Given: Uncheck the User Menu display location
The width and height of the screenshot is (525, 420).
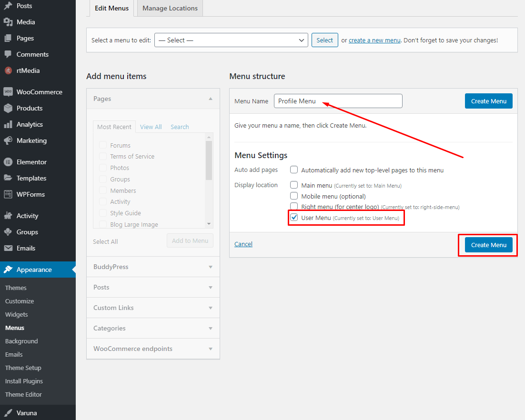Looking at the screenshot, I should 294,218.
